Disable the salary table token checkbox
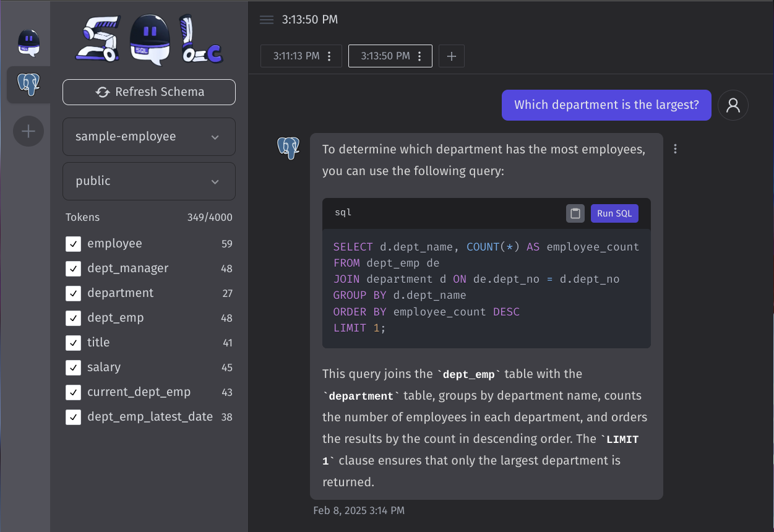Image resolution: width=774 pixels, height=532 pixels. [73, 367]
